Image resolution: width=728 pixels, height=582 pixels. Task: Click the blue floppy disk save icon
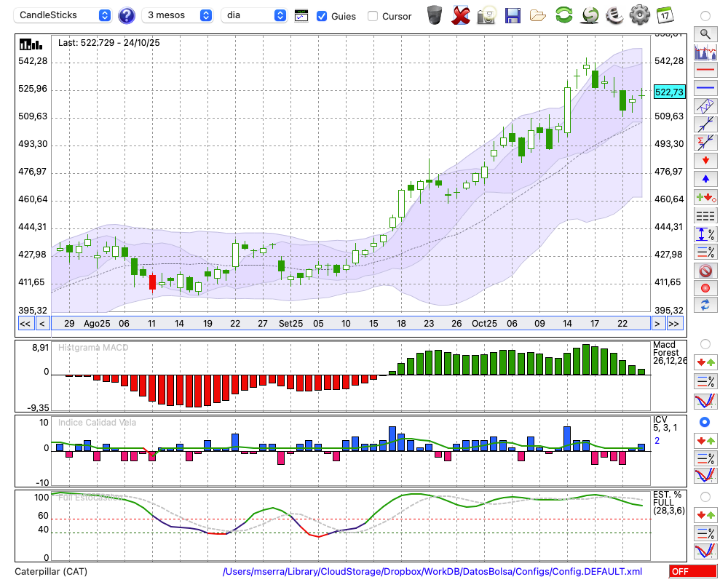coord(513,15)
